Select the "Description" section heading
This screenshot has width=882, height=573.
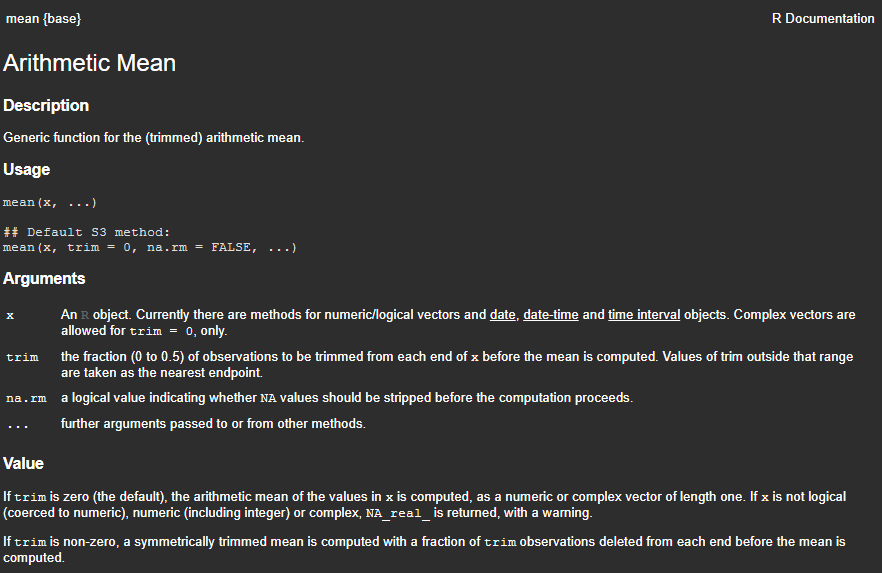coord(46,106)
